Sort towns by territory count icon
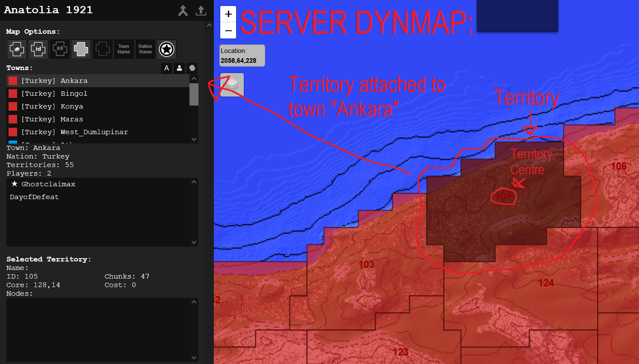The width and height of the screenshot is (639, 364). tap(192, 68)
